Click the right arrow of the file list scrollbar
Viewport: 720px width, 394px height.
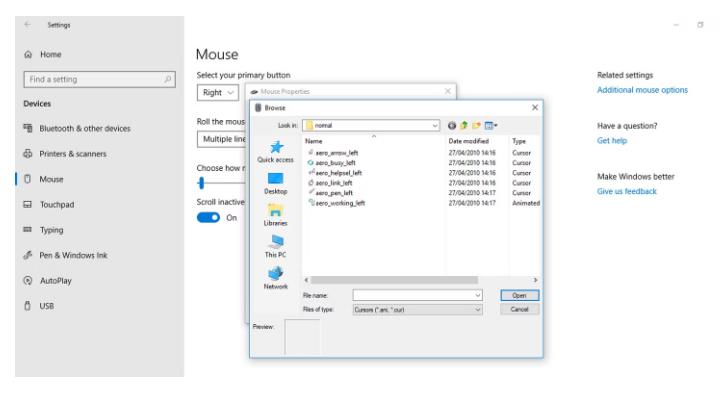(535, 280)
